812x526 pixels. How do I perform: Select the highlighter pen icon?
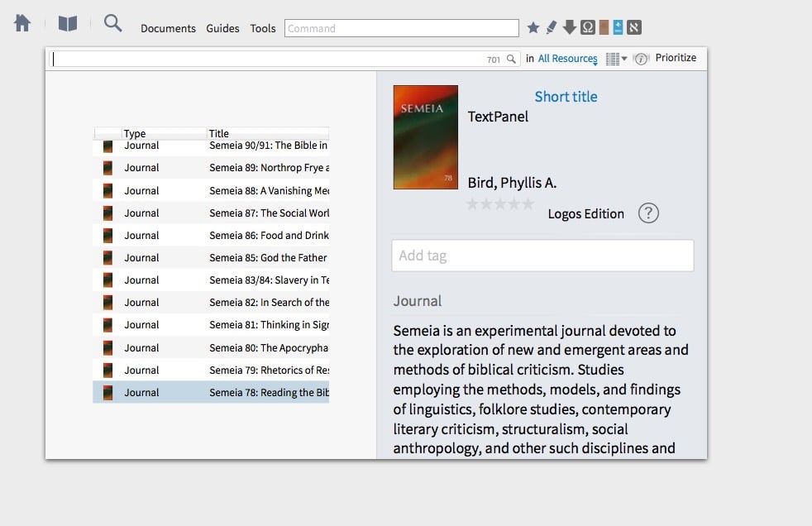(551, 27)
